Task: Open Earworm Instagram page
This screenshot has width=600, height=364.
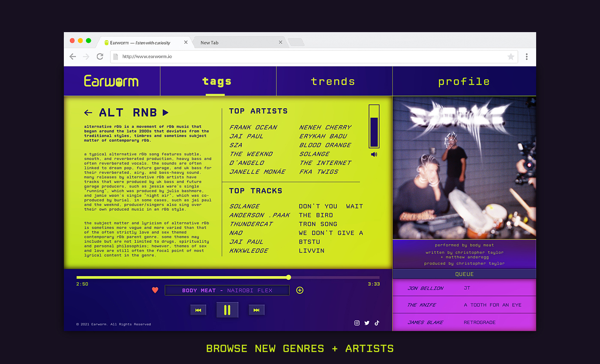Action: click(x=357, y=323)
